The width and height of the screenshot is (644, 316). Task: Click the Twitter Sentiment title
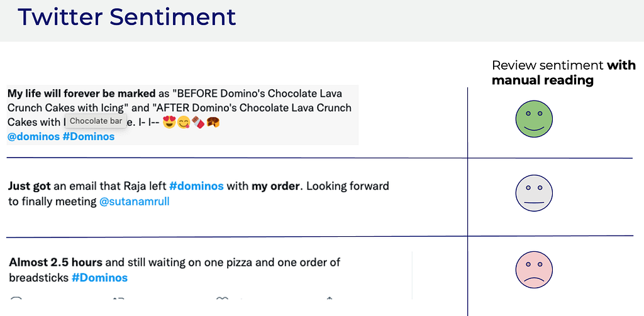127,17
